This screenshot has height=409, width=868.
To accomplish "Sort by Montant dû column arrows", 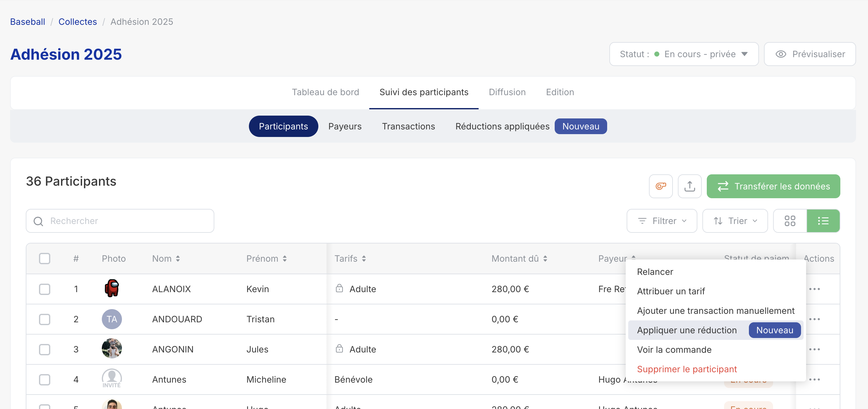I will point(545,259).
